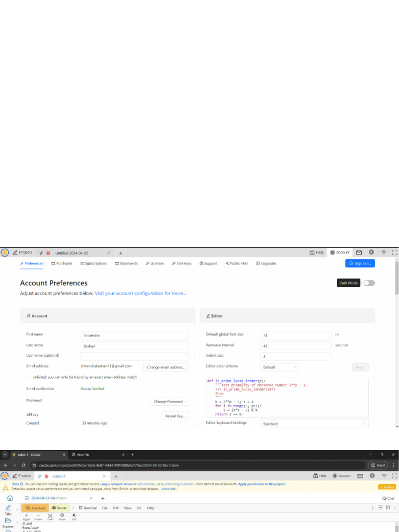Click the mail envelope icon in the upper account bar
The height and width of the screenshot is (532, 399).
coord(358,252)
